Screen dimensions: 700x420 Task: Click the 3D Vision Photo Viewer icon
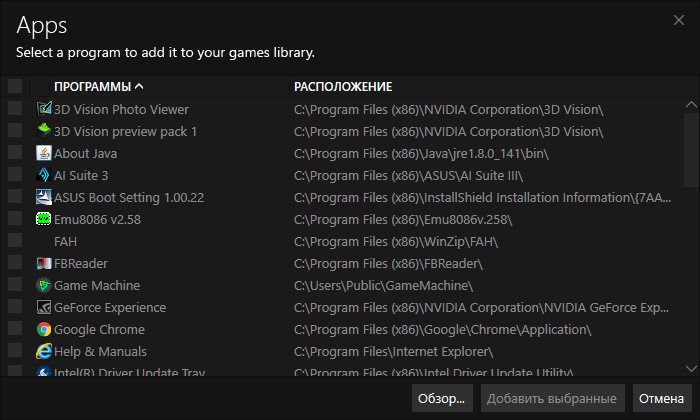pyautogui.click(x=44, y=109)
